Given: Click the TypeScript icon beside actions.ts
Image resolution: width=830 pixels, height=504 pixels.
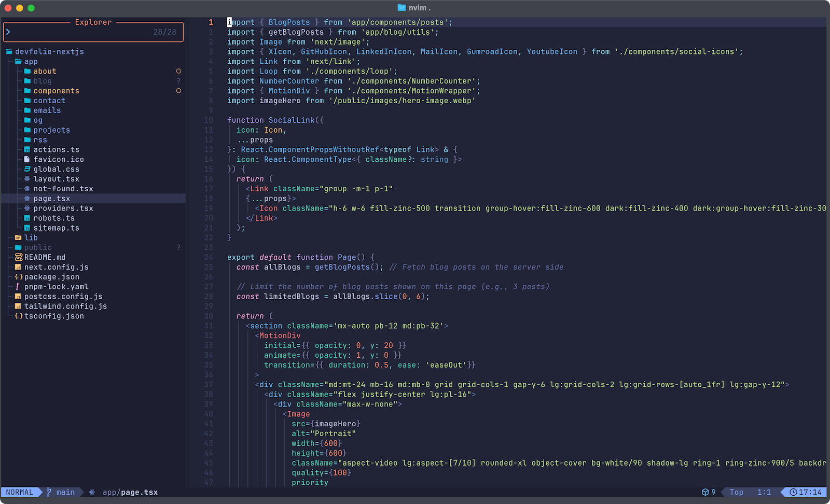Looking at the screenshot, I should [x=27, y=150].
